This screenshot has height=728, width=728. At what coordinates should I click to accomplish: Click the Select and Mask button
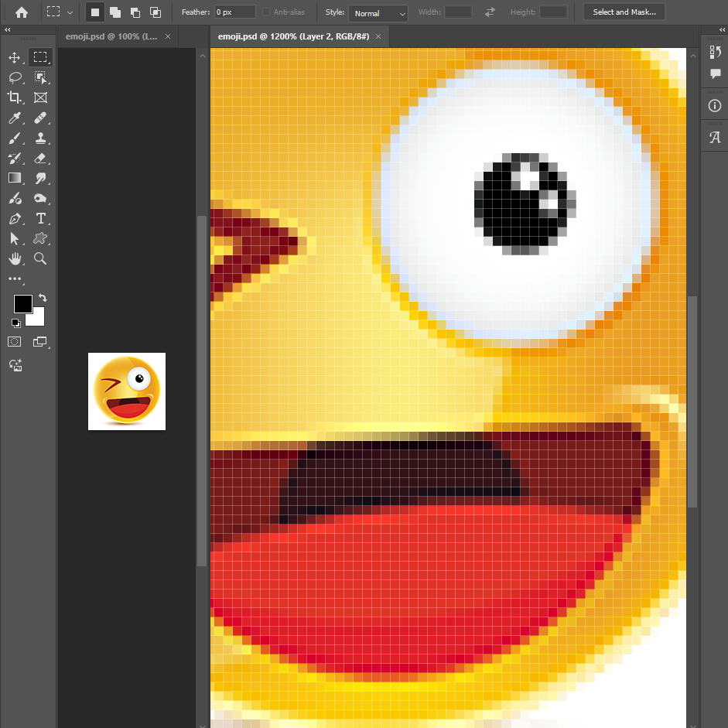(x=624, y=12)
